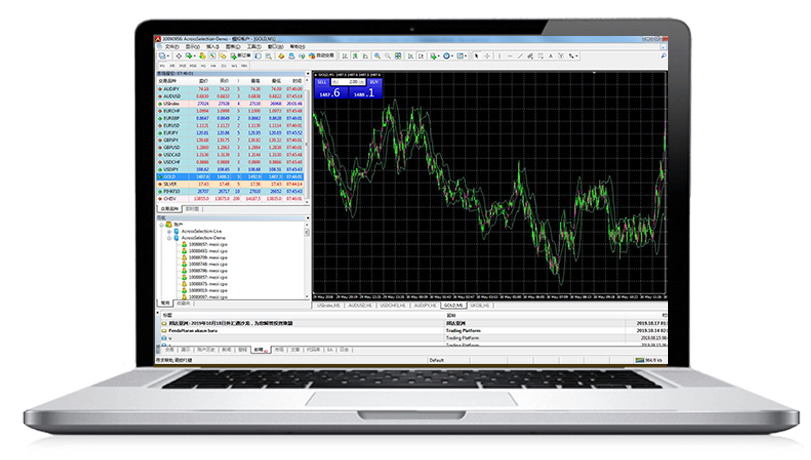Click the SELL button on one-click trading panel
The width and height of the screenshot is (811, 460).
tap(322, 81)
